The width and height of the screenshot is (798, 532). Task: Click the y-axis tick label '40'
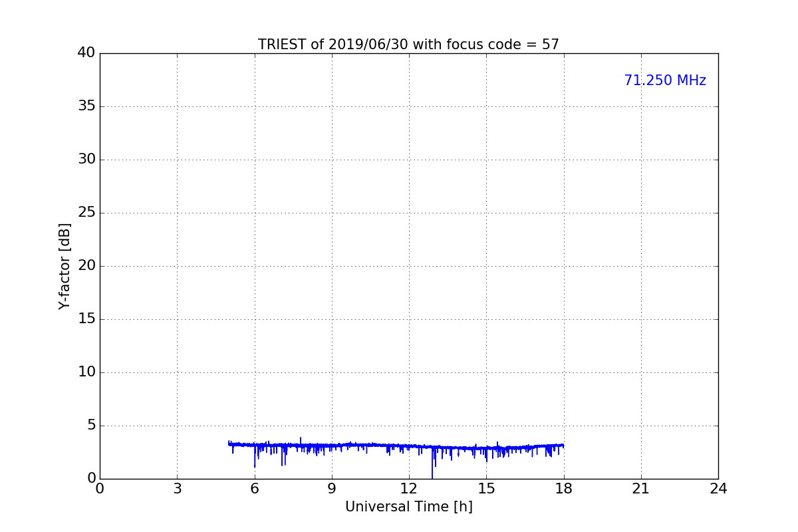coord(86,53)
